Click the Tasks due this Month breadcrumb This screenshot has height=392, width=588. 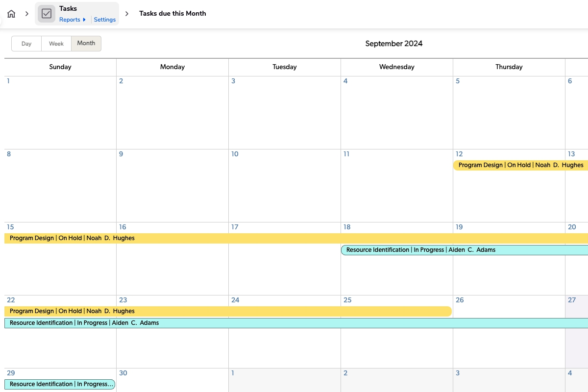coord(172,14)
